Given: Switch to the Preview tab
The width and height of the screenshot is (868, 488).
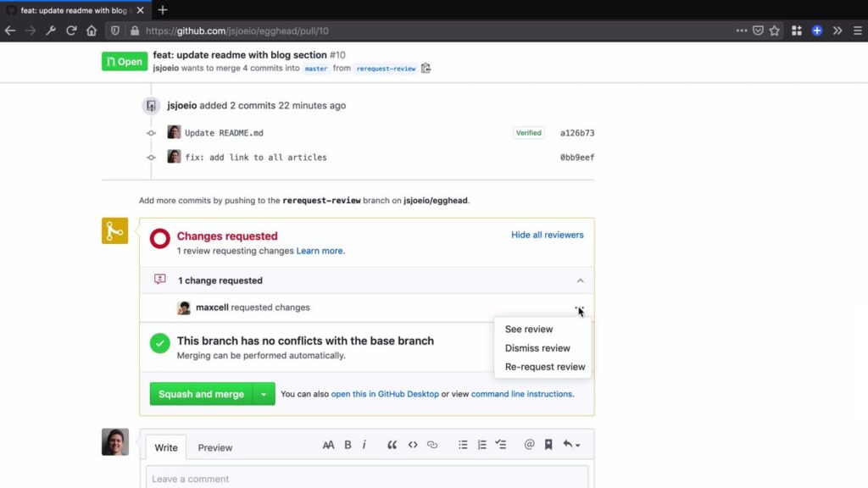Looking at the screenshot, I should (x=214, y=447).
